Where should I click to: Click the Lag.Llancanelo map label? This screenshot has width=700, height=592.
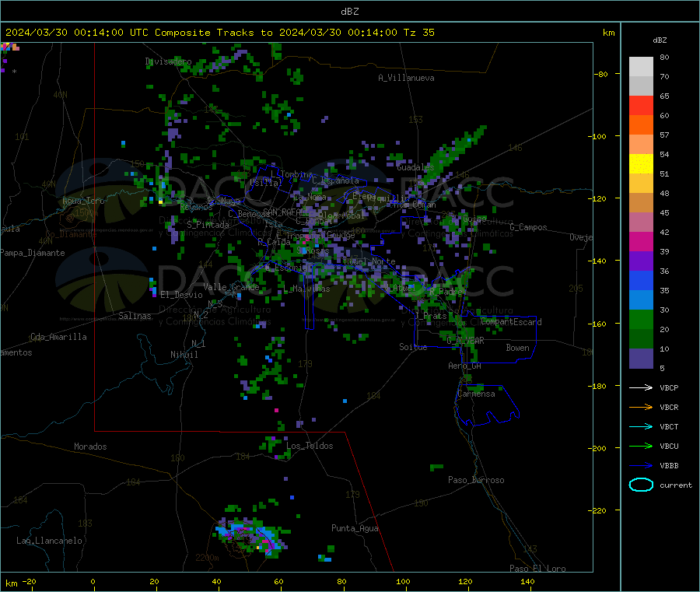[x=49, y=541]
